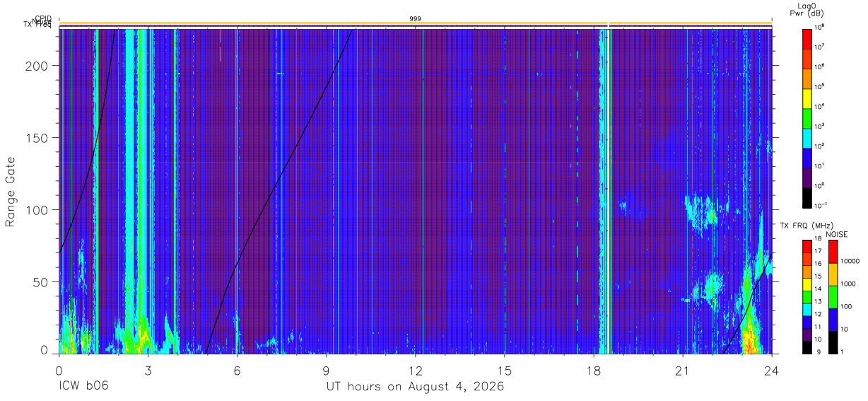Image resolution: width=868 pixels, height=401 pixels.
Task: Click the white data gap after hour 18
Action: (608, 191)
